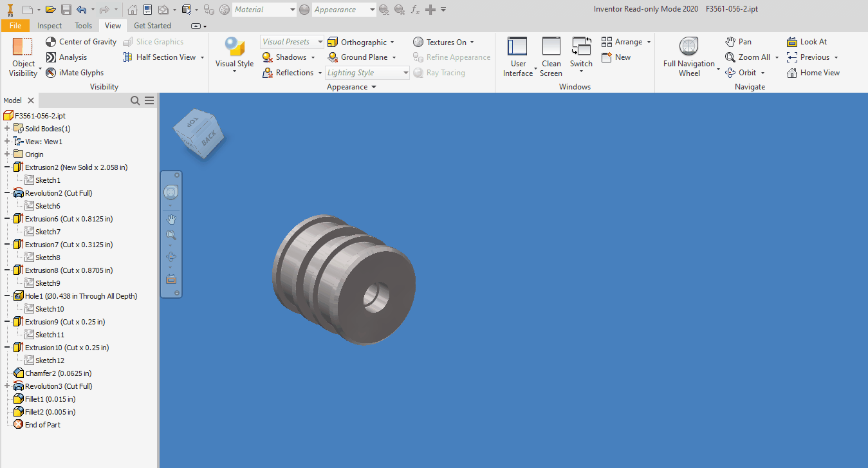The width and height of the screenshot is (868, 468).
Task: Click the Center of Gravity icon
Action: click(51, 42)
